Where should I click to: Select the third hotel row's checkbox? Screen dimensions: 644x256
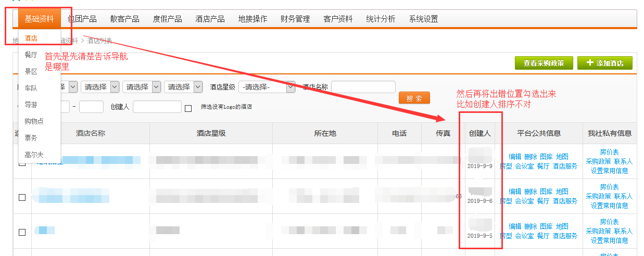coord(22,232)
